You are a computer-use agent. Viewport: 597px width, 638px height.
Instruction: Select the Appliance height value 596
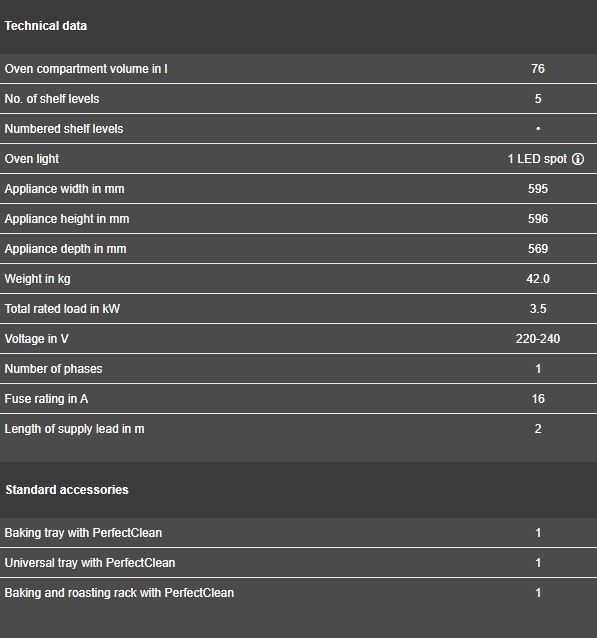(x=538, y=219)
